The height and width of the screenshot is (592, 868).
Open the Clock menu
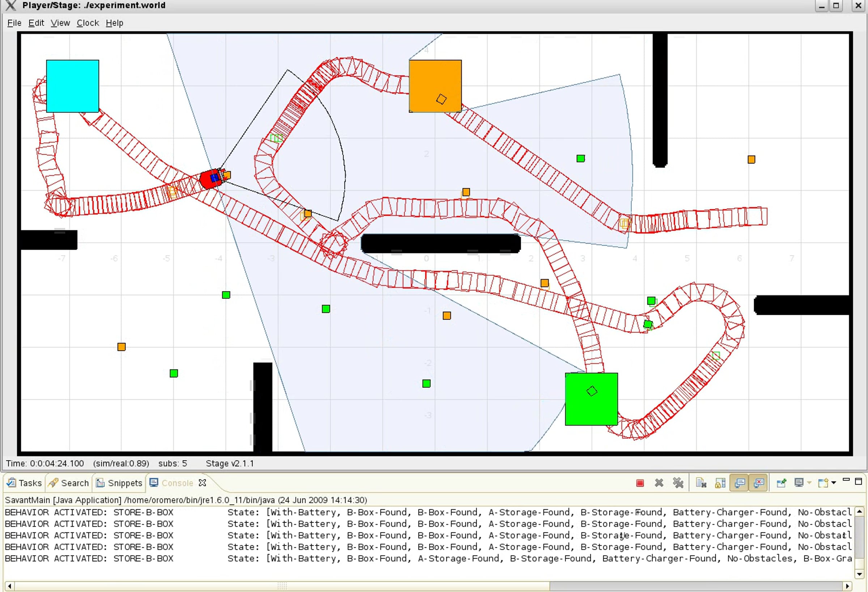pos(88,23)
